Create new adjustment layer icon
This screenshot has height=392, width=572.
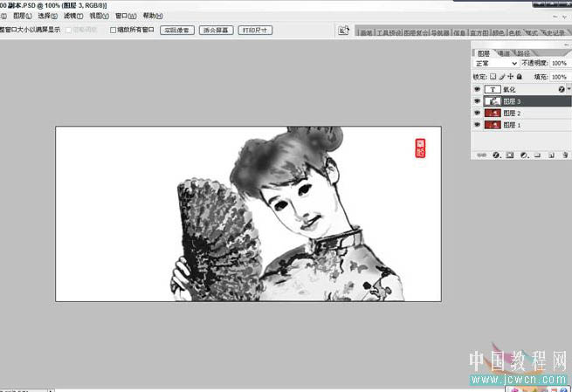pos(524,155)
